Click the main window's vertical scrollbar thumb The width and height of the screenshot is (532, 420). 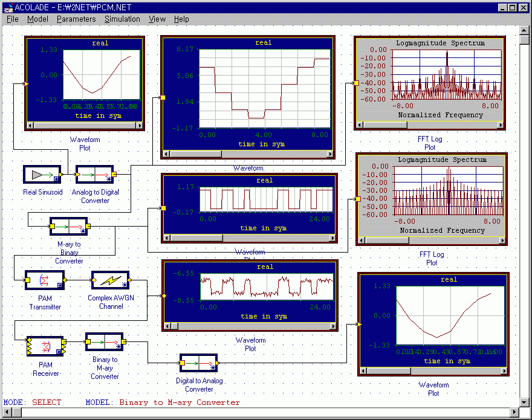click(x=524, y=40)
